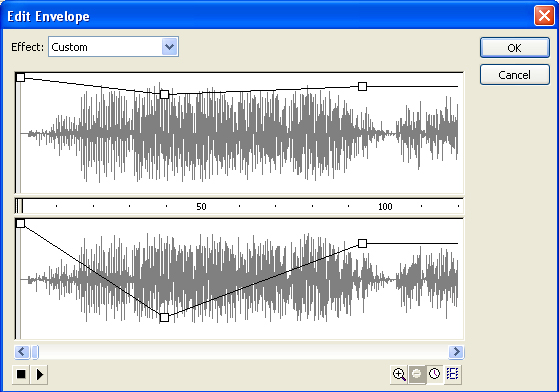Open the Effect dropdown arrow

click(x=169, y=47)
